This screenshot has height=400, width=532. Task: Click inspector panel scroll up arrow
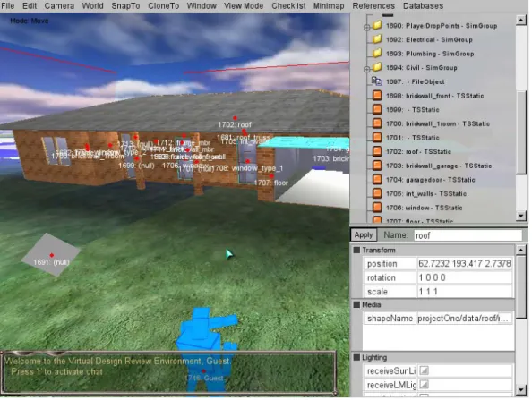point(521,251)
